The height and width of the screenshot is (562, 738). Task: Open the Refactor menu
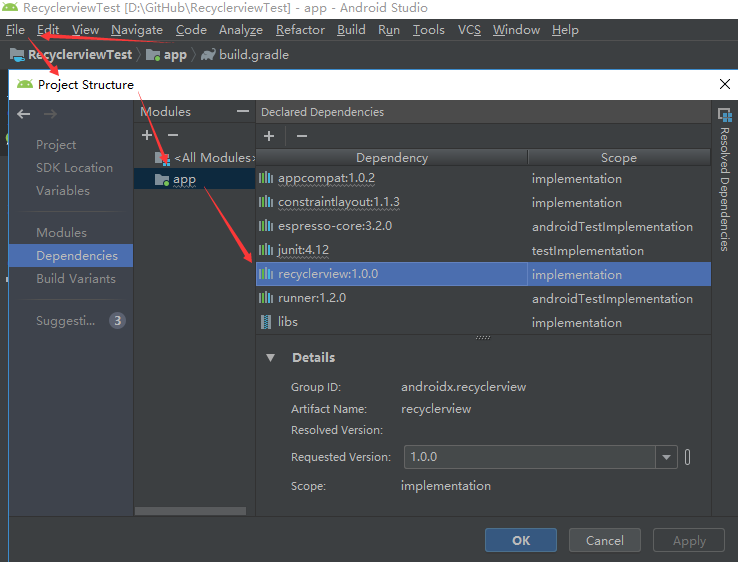tap(300, 30)
